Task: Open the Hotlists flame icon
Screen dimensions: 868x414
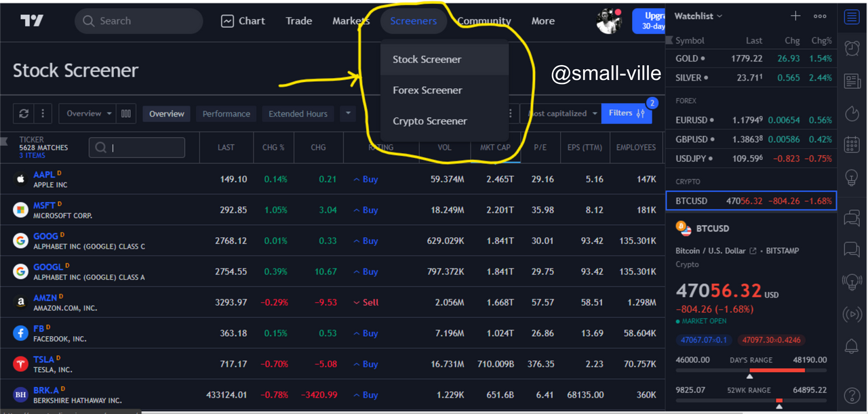Action: pyautogui.click(x=852, y=113)
